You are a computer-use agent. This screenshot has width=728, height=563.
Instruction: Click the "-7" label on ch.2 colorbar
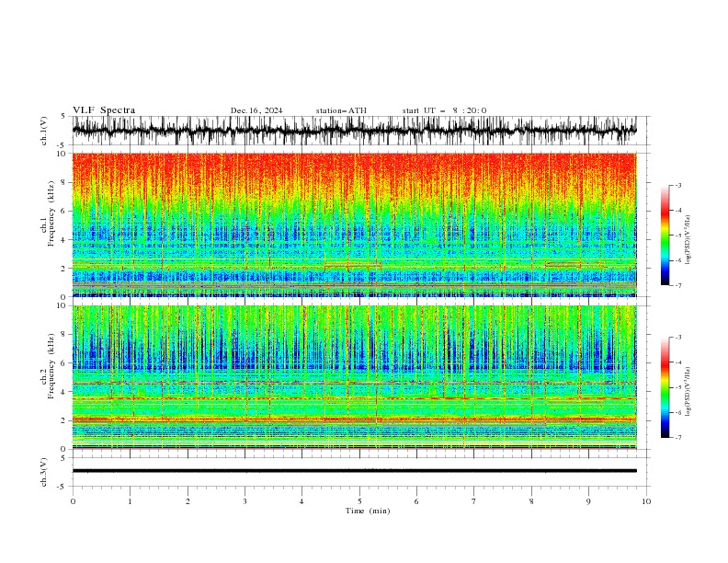coord(678,438)
